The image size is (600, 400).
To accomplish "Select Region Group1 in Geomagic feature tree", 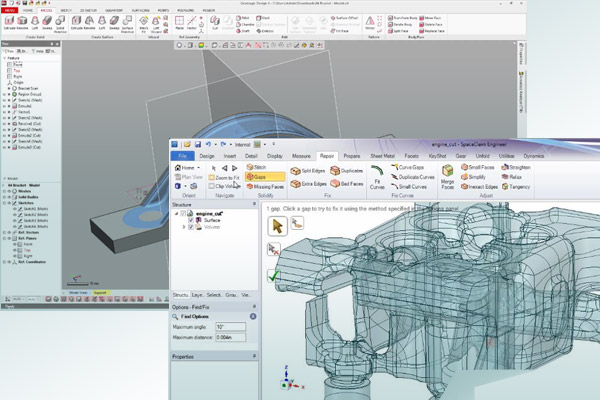I will (x=27, y=94).
